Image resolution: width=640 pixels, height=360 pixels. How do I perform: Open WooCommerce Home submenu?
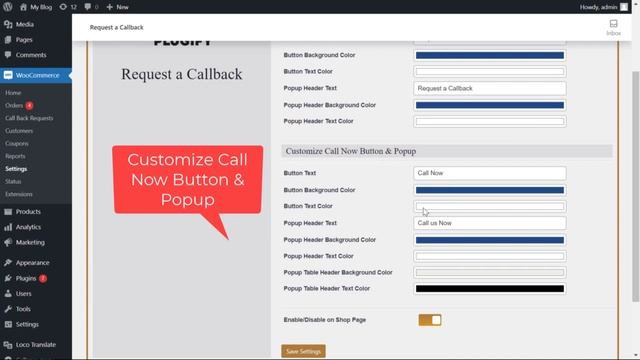coord(13,93)
